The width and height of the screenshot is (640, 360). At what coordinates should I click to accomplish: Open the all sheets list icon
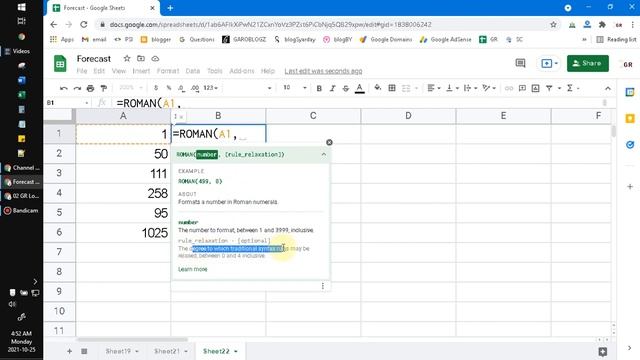point(84,351)
